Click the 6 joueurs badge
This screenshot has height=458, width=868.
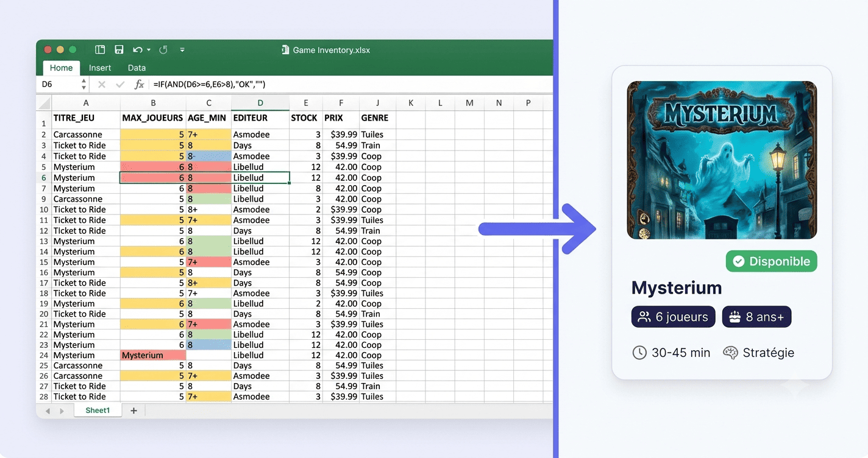point(673,317)
